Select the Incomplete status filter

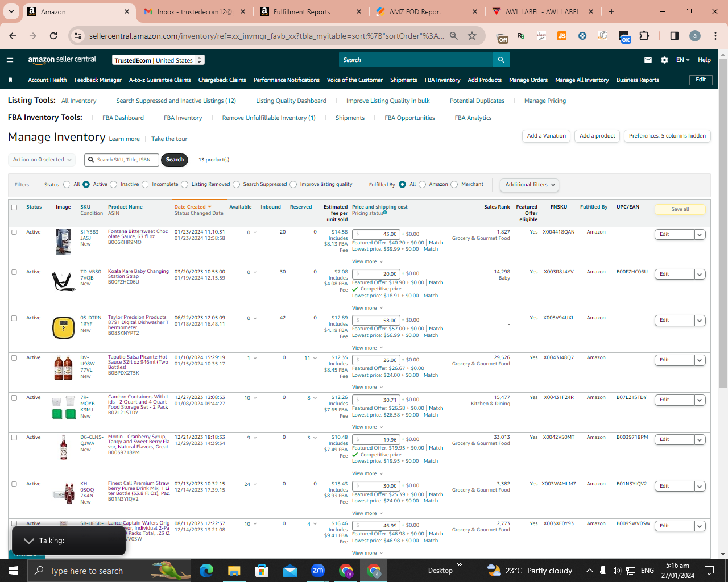click(145, 184)
